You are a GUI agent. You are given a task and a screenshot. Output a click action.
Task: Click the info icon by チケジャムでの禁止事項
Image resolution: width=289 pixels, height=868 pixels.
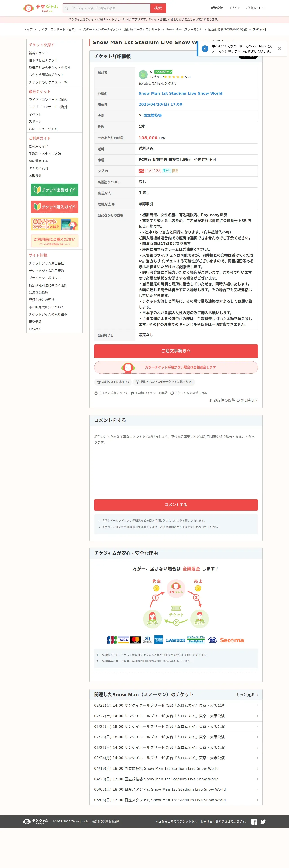click(x=172, y=393)
